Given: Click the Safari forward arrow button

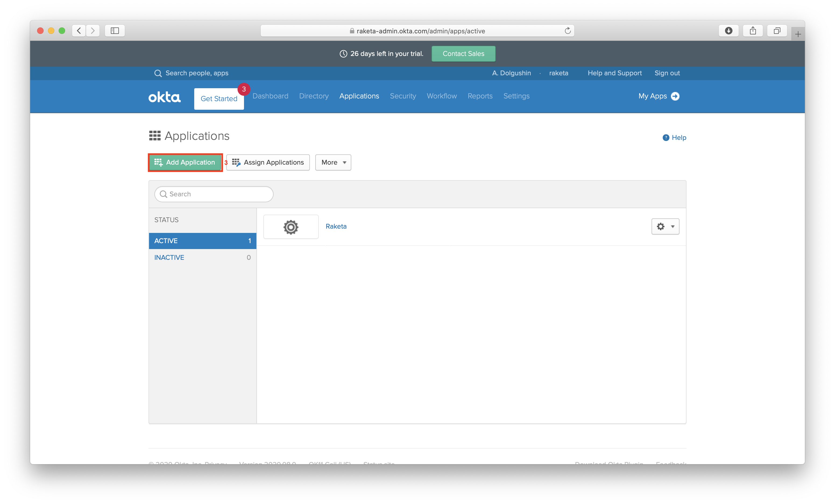Looking at the screenshot, I should click(93, 30).
